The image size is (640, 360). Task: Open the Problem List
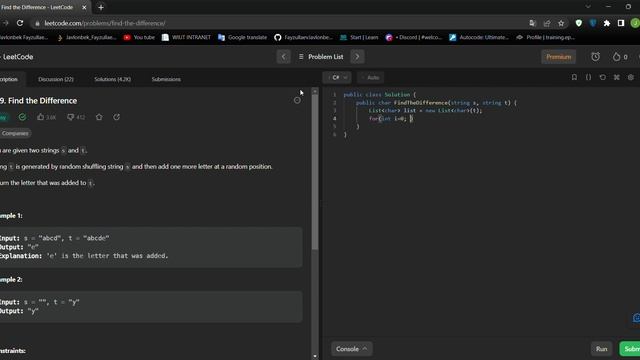(321, 57)
